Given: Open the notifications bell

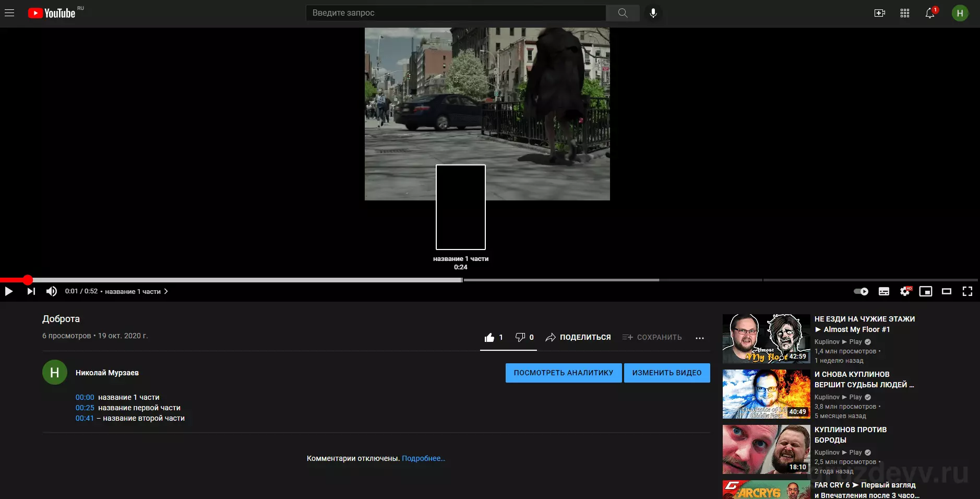Looking at the screenshot, I should point(930,13).
